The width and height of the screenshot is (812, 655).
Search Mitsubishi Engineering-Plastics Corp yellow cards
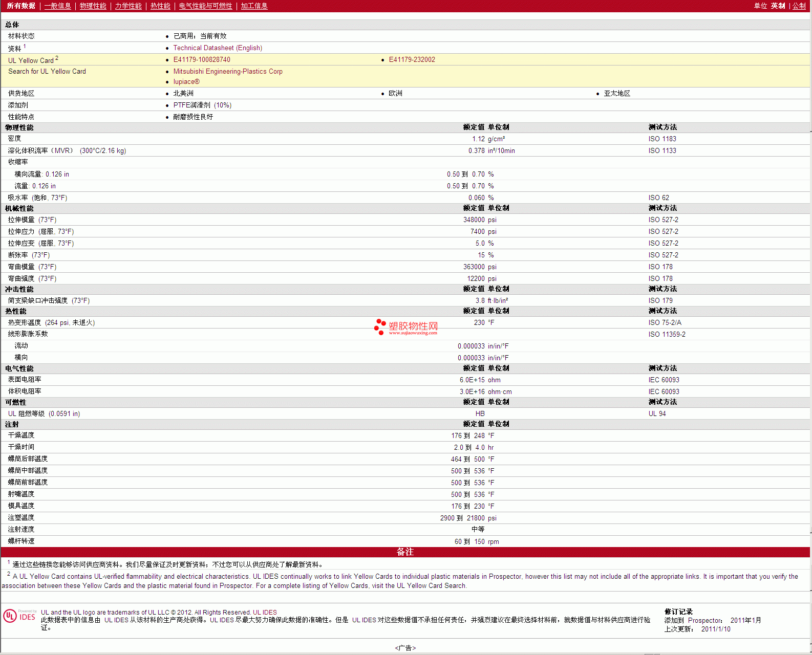(228, 72)
